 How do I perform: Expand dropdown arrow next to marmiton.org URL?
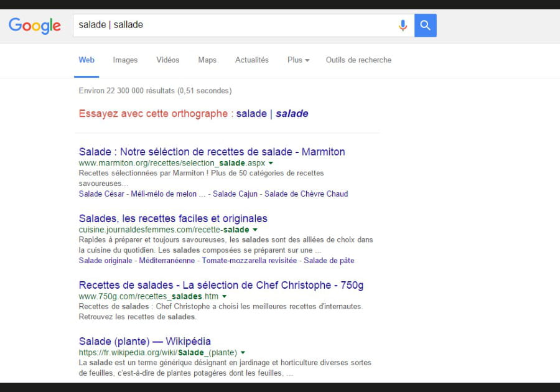tap(271, 163)
